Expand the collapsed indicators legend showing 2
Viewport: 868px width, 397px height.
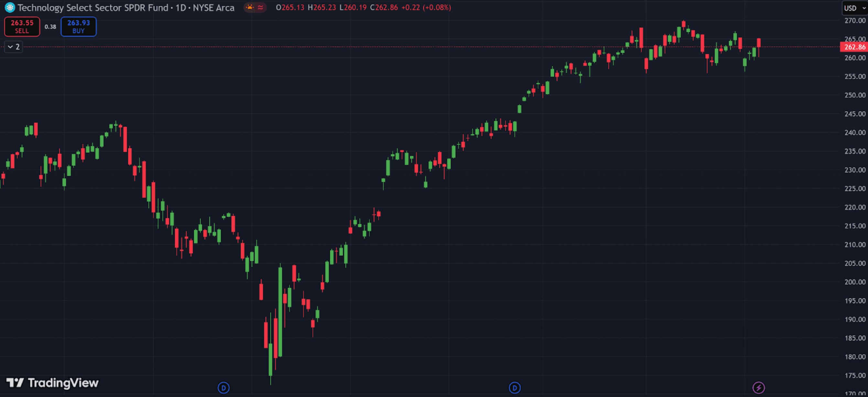[x=14, y=47]
